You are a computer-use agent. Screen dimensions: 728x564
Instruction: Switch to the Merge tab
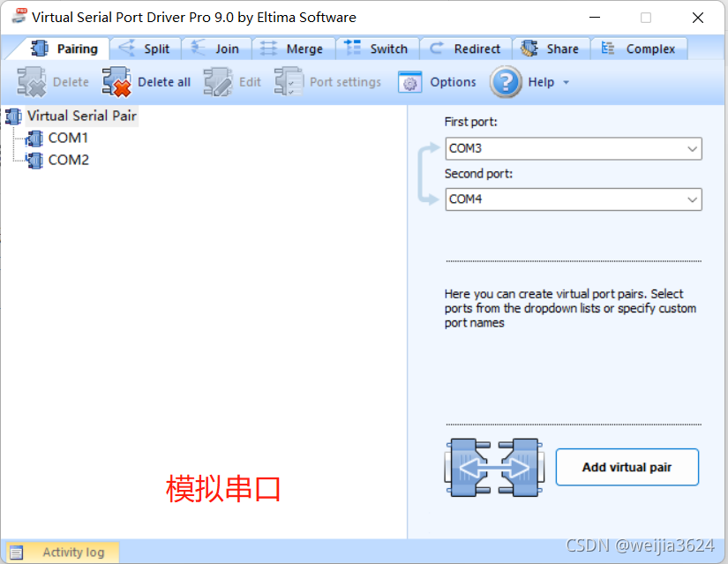click(x=293, y=49)
